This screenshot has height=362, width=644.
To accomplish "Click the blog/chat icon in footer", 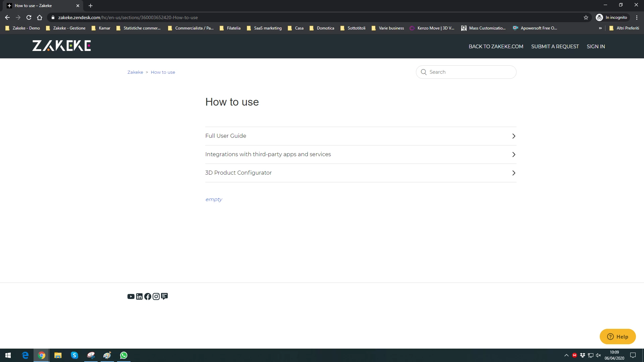I will coord(164,296).
